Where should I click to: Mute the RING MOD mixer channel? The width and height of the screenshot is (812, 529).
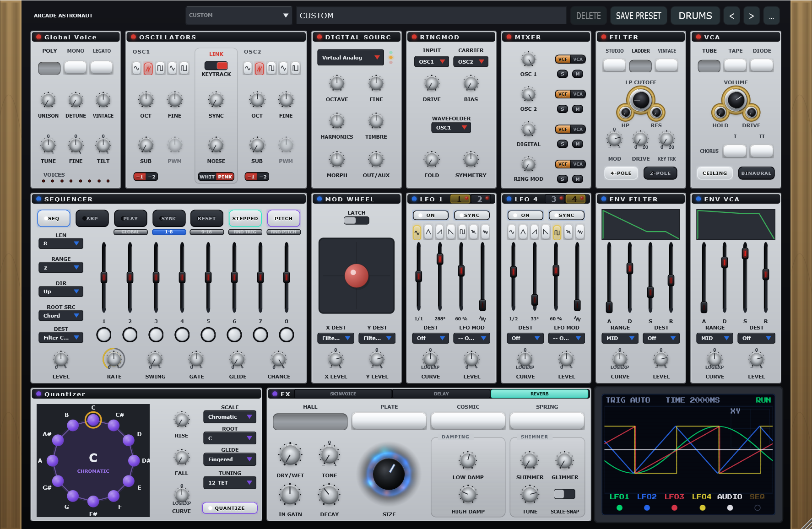578,179
